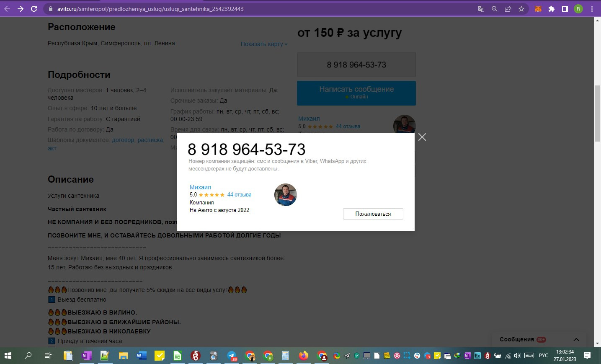Click the page vertical scrollbar thumb
601x364 pixels.
coord(597,113)
